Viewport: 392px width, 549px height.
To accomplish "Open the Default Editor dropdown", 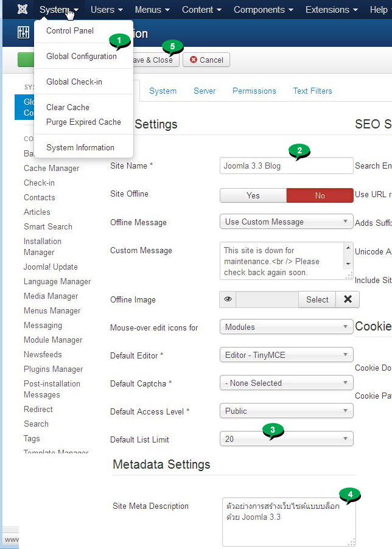I will [x=286, y=355].
